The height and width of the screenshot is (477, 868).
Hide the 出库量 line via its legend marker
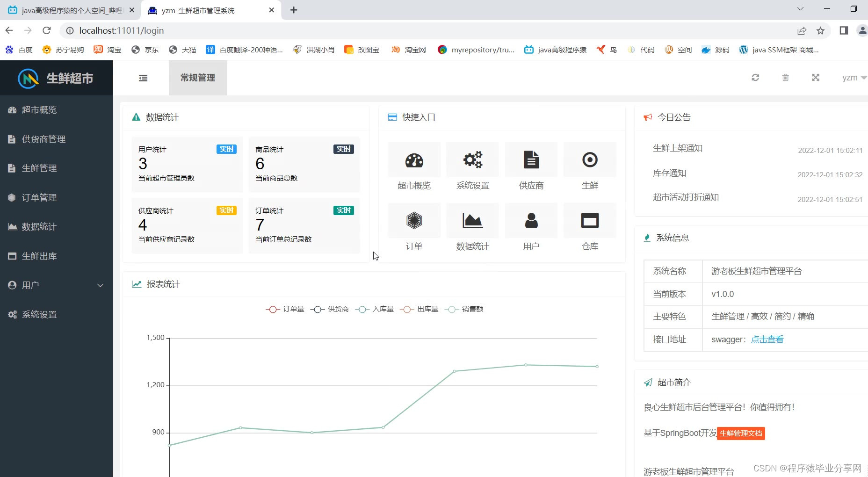(420, 309)
